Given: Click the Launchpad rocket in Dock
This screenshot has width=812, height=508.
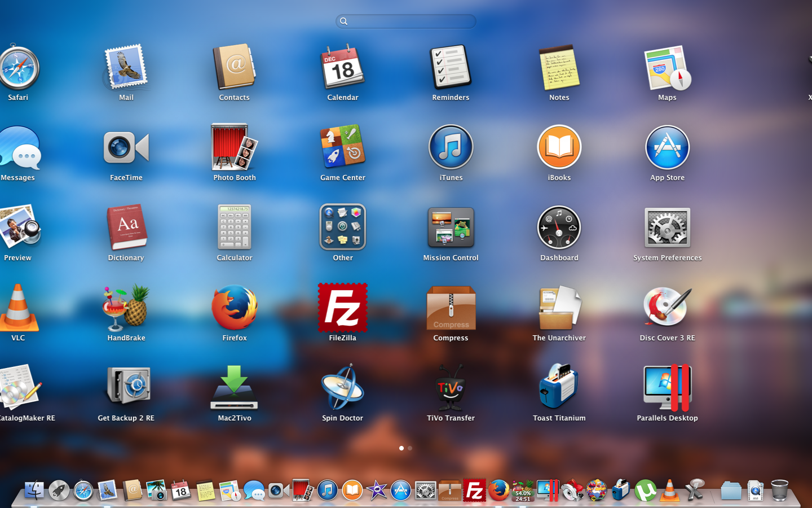Looking at the screenshot, I should click(59, 491).
